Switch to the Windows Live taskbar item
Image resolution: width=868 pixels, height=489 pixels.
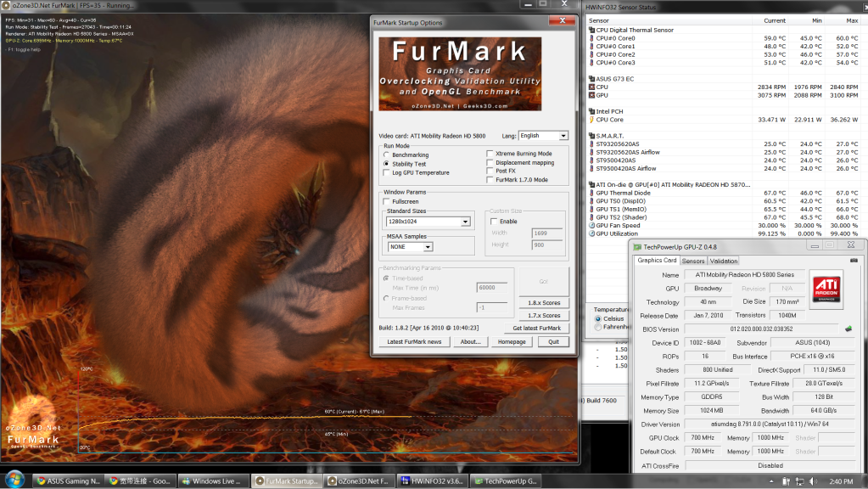[x=214, y=481]
